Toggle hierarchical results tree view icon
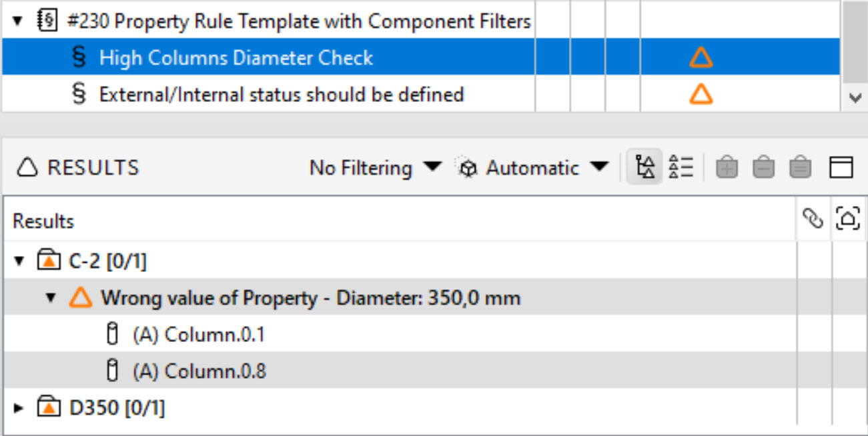The width and height of the screenshot is (868, 436). coord(645,167)
